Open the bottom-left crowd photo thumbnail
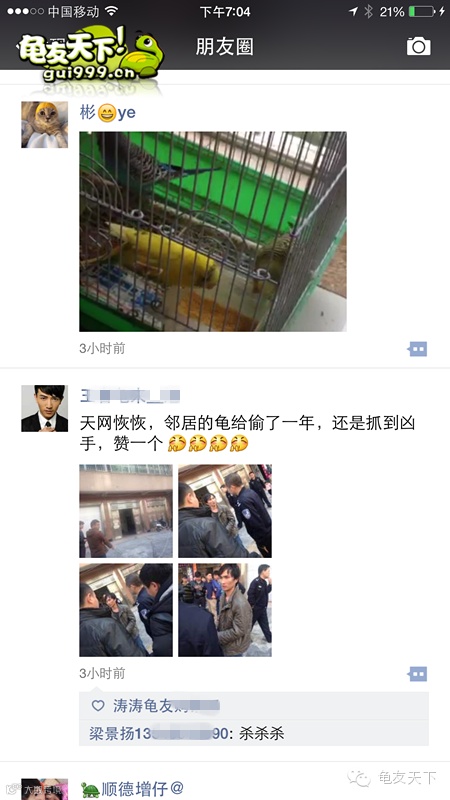 pyautogui.click(x=126, y=610)
